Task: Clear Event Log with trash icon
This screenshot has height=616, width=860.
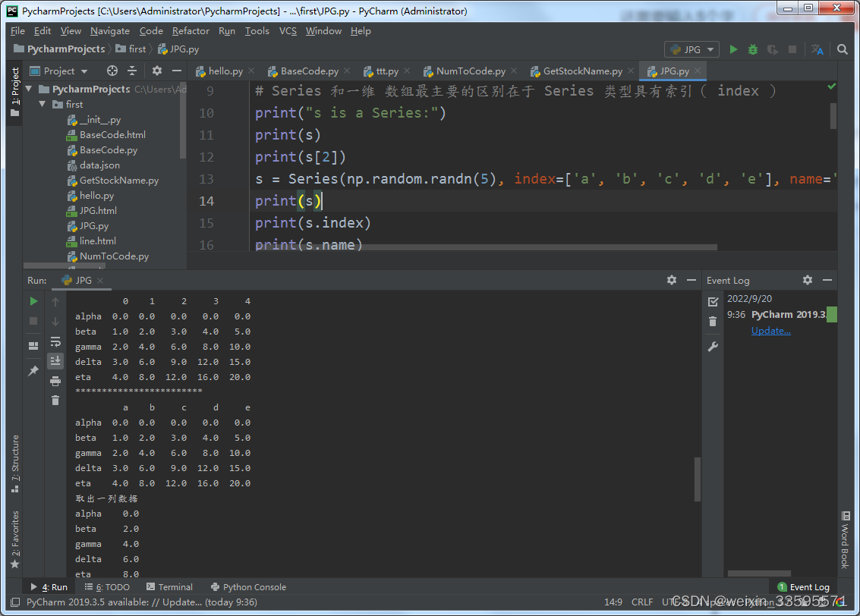Action: tap(713, 322)
